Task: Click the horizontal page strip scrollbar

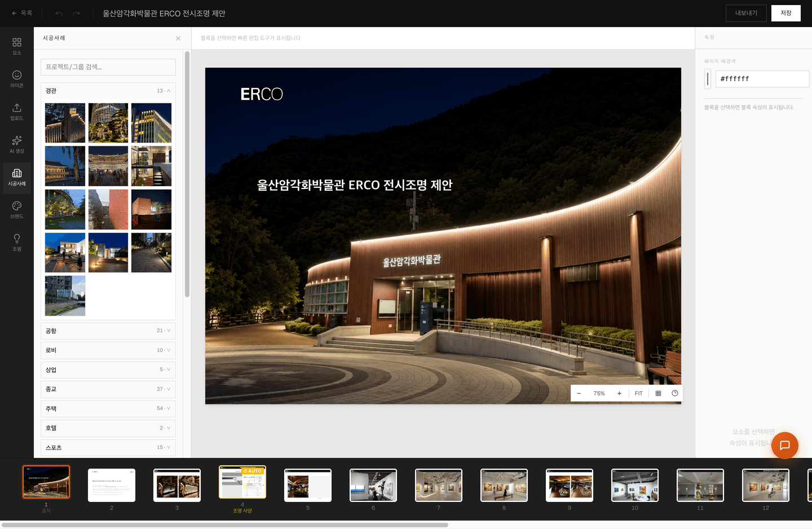Action: click(224, 525)
